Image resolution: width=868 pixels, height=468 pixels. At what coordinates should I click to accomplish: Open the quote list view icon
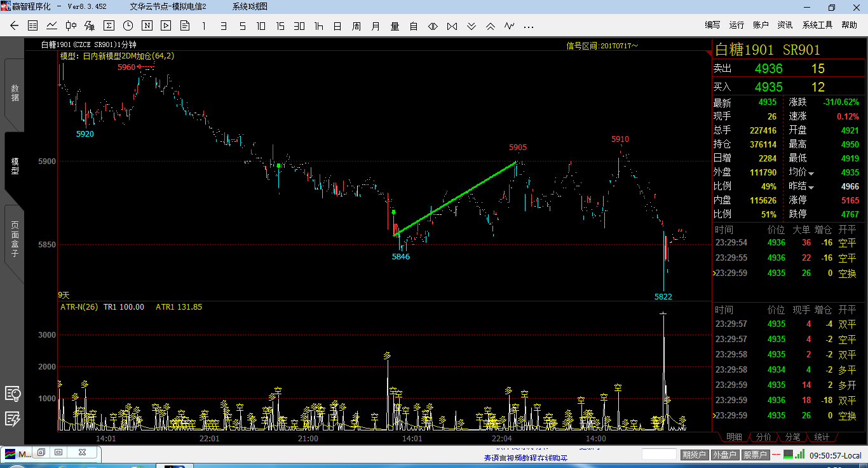[x=33, y=26]
